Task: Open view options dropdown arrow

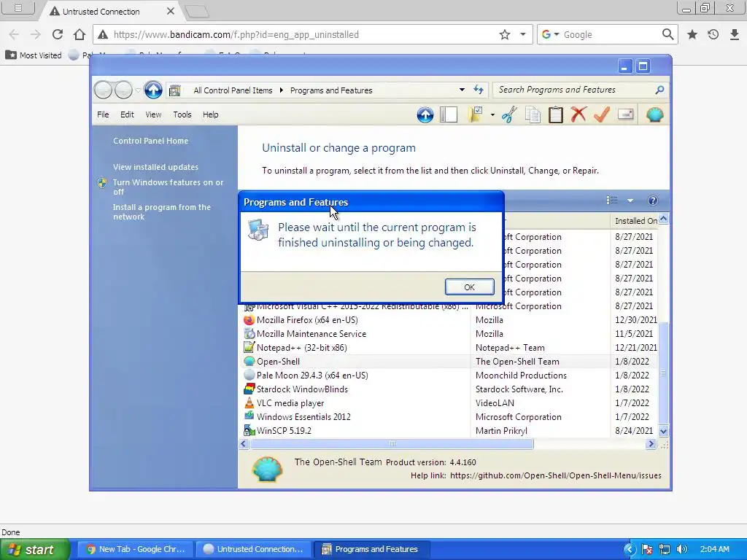Action: [x=630, y=201]
